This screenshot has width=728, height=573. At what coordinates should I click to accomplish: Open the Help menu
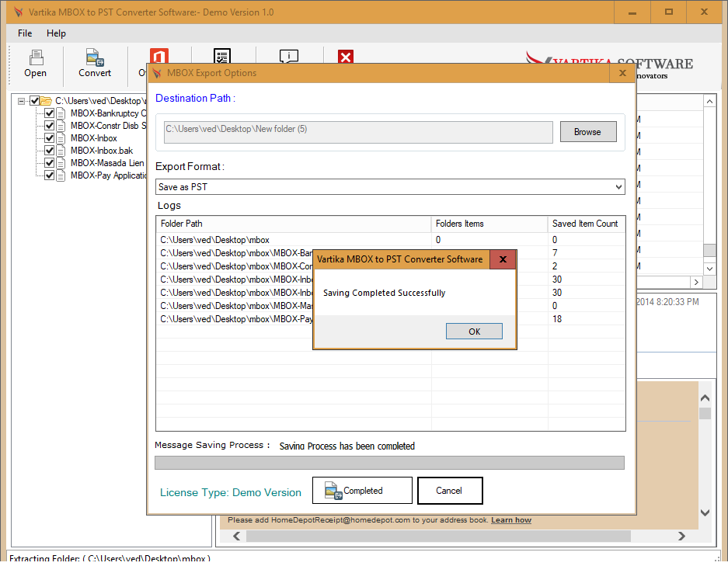point(56,33)
